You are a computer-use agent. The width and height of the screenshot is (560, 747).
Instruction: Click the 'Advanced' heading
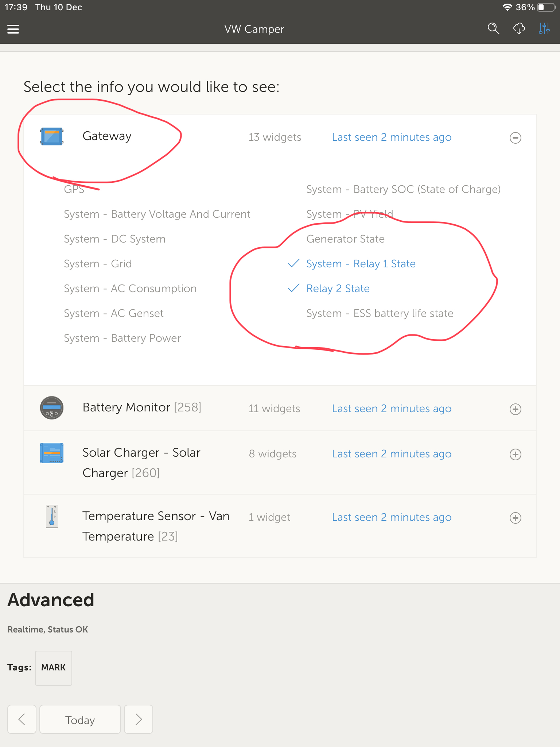tap(51, 600)
